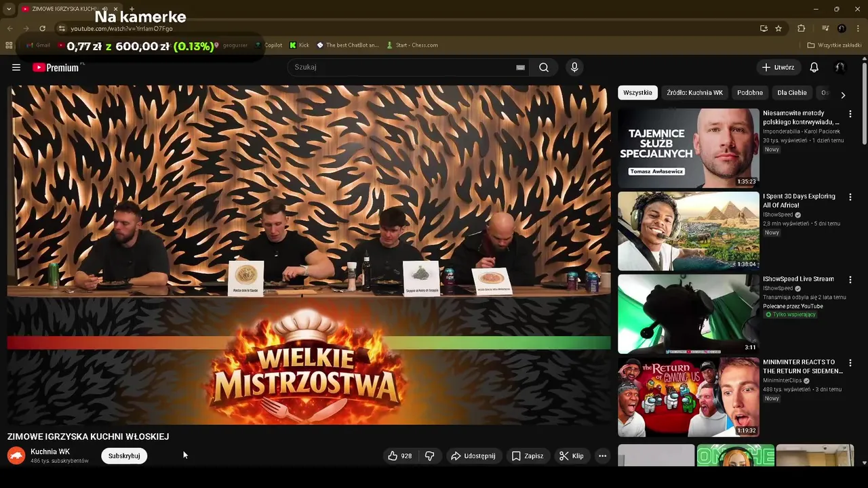Screen dimensions: 868x488
Task: Select the Podobne filter chip
Action: 750,93
